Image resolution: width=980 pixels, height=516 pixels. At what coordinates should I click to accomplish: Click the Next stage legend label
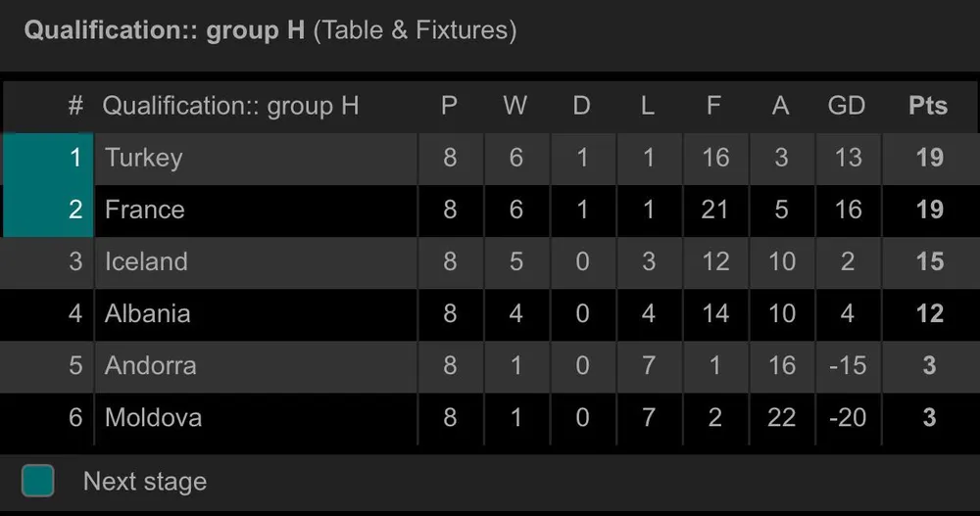tap(145, 482)
